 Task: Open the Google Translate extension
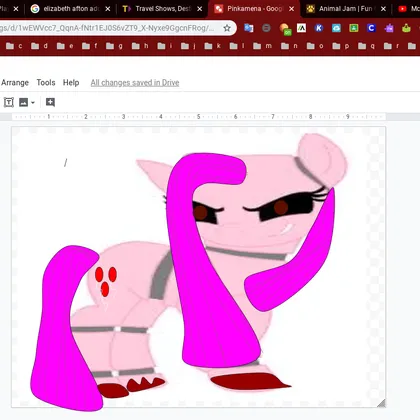click(x=248, y=28)
